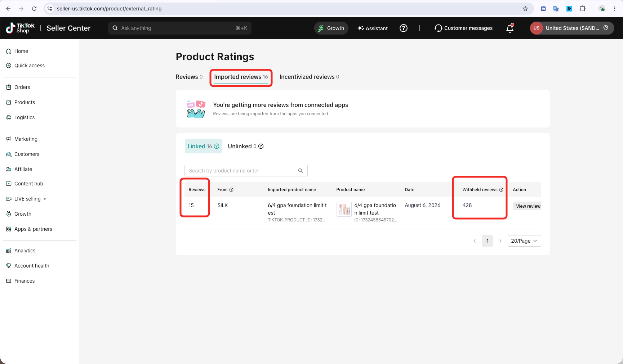Image resolution: width=623 pixels, height=364 pixels.
Task: Click page number 1 in pagination
Action: coord(488,241)
